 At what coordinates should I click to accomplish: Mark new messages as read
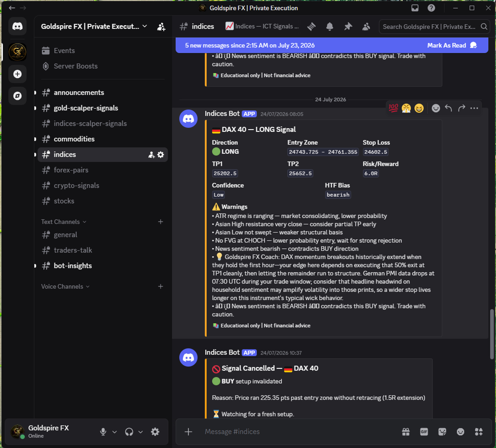[452, 45]
